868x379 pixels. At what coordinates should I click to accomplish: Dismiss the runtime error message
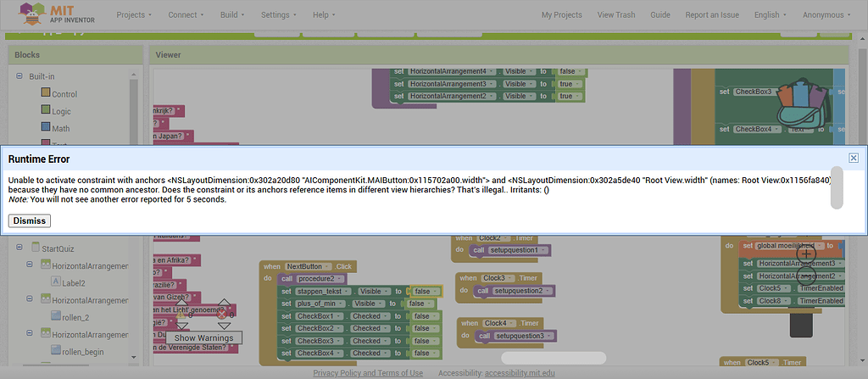tap(30, 220)
